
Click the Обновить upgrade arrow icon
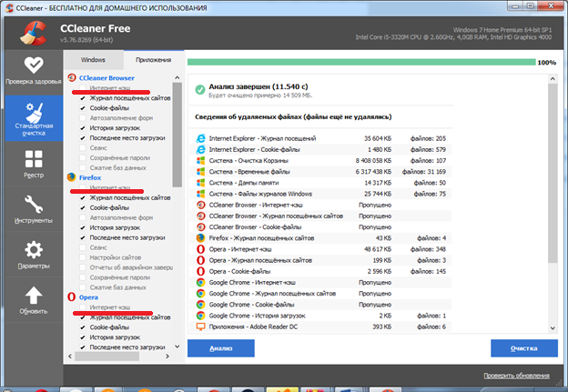pyautogui.click(x=34, y=296)
